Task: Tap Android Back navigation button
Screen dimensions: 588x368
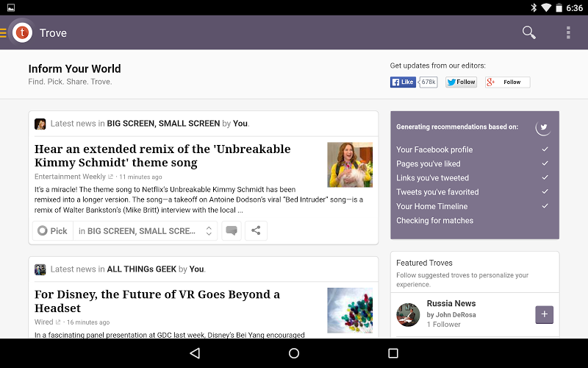Action: point(195,353)
